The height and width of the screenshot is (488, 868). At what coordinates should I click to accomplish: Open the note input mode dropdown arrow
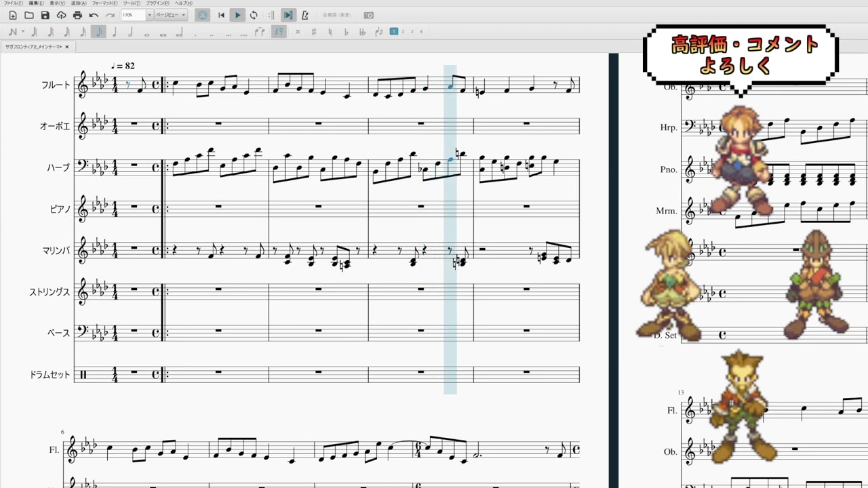coord(24,31)
